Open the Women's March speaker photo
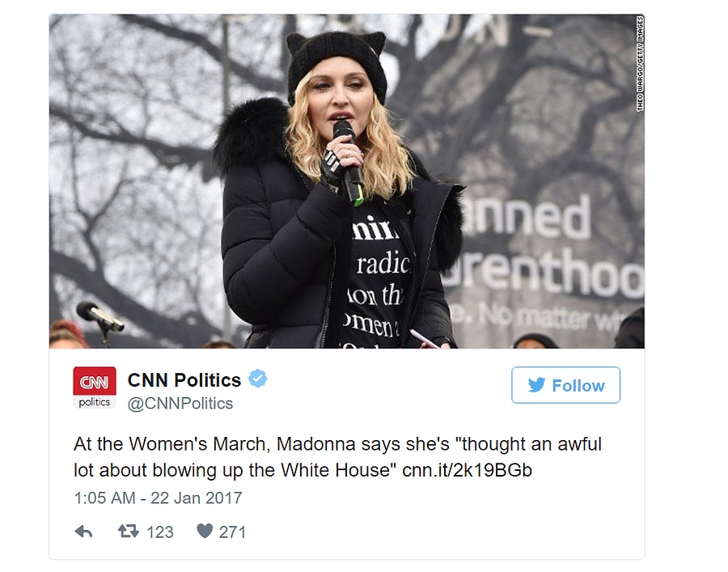Screen dimensions: 728x572 point(347,181)
